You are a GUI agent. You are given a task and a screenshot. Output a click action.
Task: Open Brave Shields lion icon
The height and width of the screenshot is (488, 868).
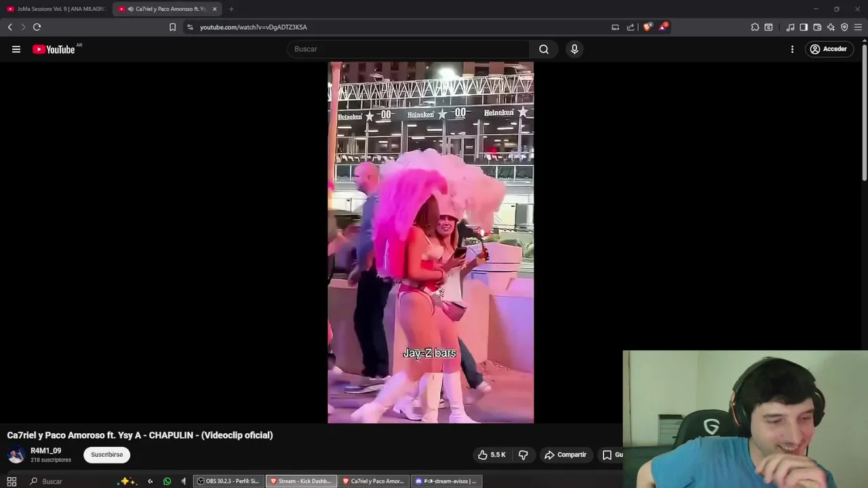647,27
